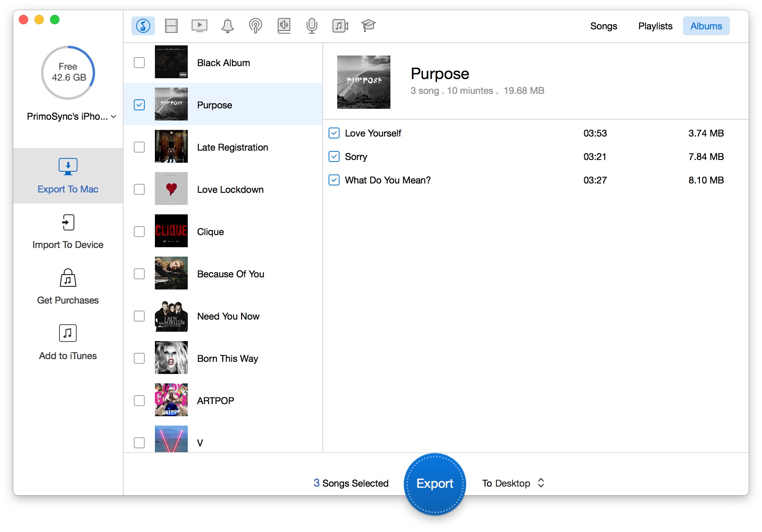Image resolution: width=762 pixels, height=532 pixels.
Task: Select Import To Device label
Action: [x=68, y=245]
